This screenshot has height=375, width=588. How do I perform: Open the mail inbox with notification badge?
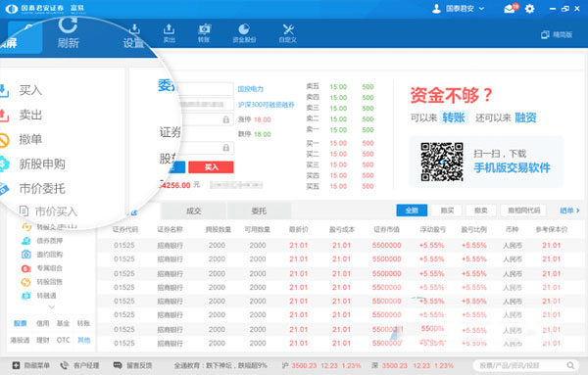[511, 8]
